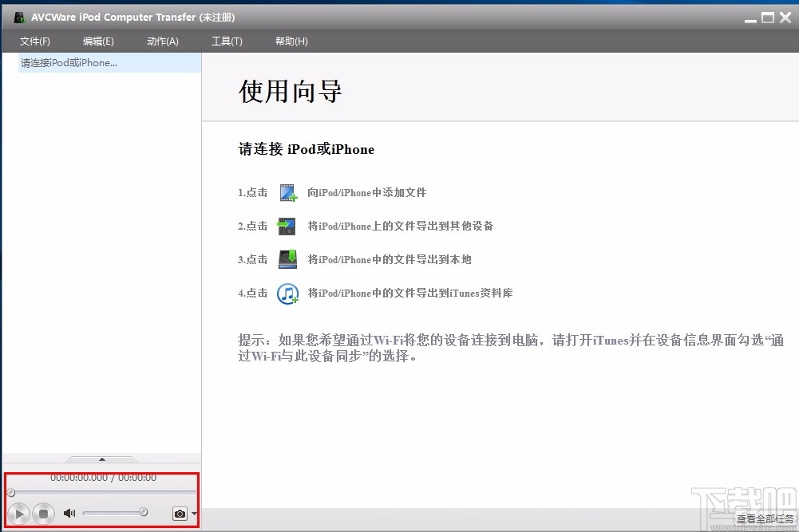Click the export to iTunes library icon

287,293
